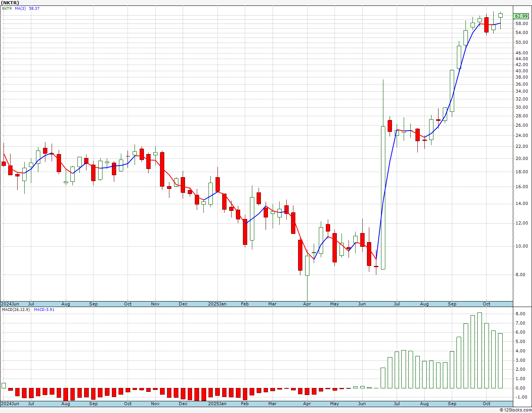Viewport: 532px width, 413px height.
Task: Click 50.00 on the price axis
Action: (521, 42)
